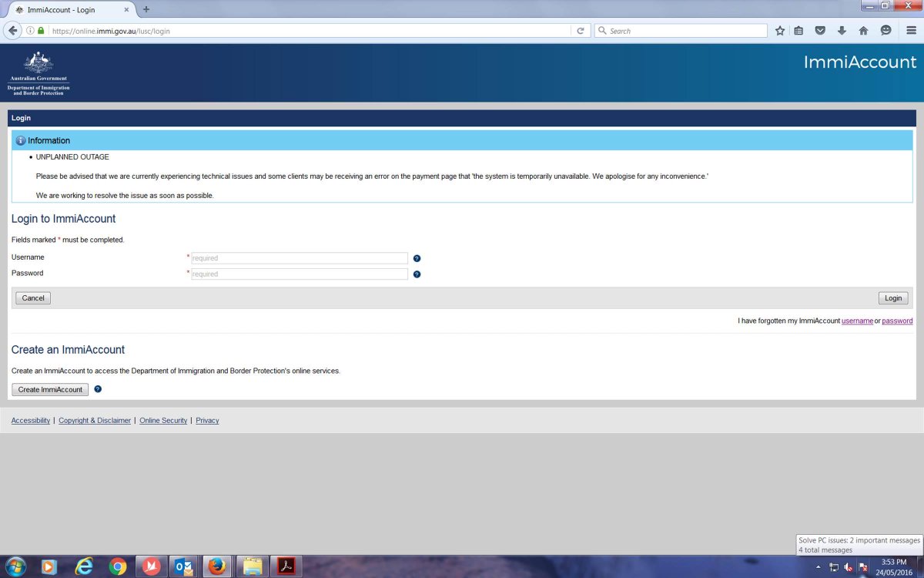Click into the Password input field

[300, 274]
